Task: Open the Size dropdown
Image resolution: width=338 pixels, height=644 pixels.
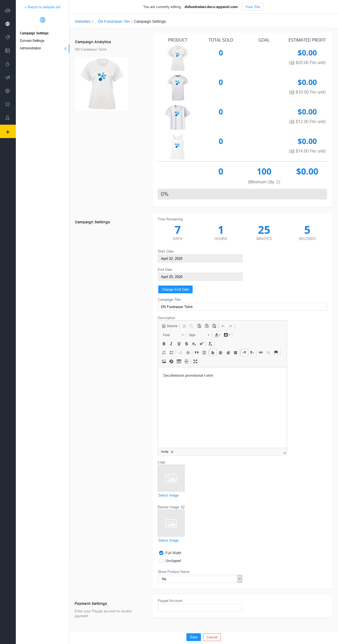Action: pos(199,335)
